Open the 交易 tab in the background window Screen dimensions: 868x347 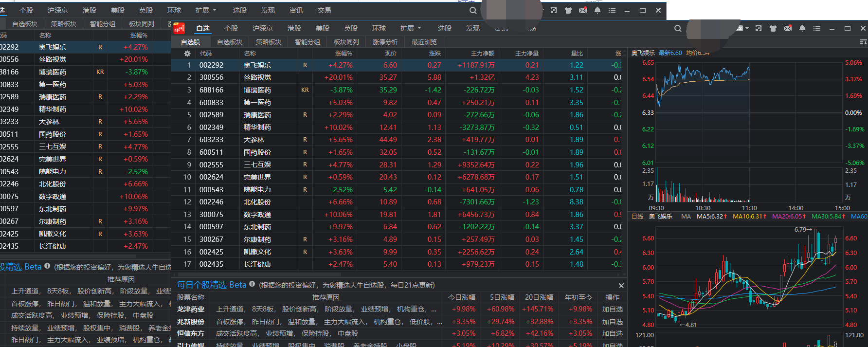(325, 10)
